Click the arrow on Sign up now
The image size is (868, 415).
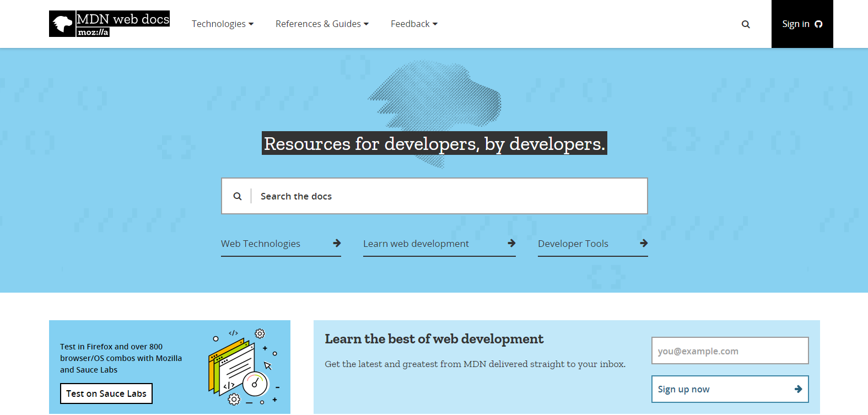[798, 389]
